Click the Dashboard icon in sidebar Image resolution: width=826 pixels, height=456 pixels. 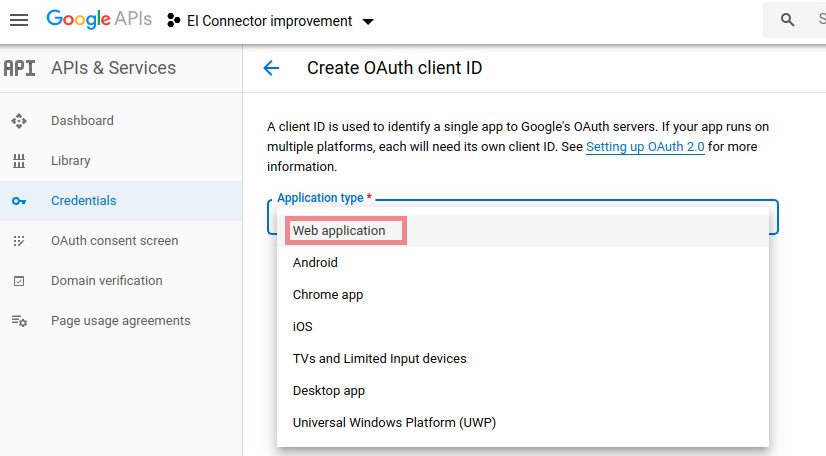[x=18, y=121]
